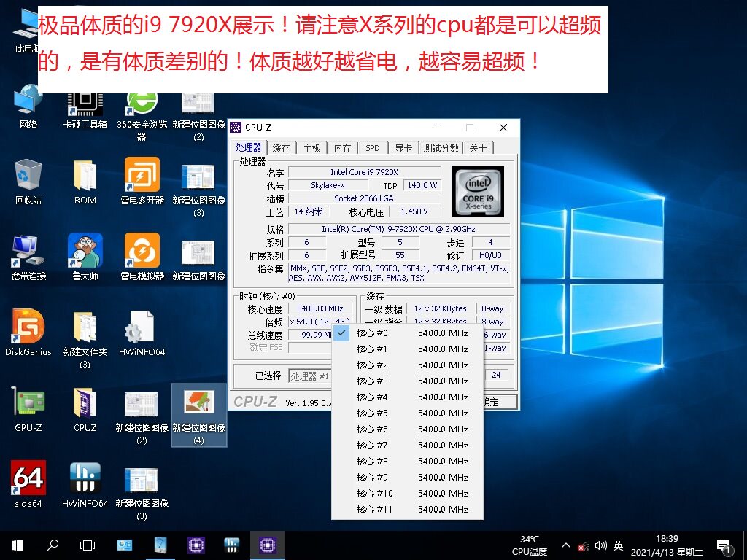Launch the 雷电多开器 desktop shortcut
Viewport: 747px width, 560px height.
coord(142,181)
